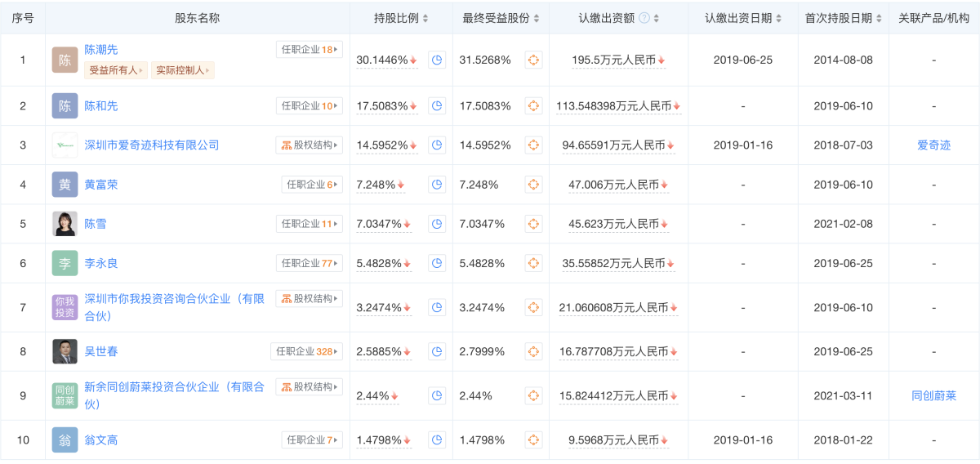Click beneficial share target icon for 翁文高
980x464 pixels.
pos(533,440)
